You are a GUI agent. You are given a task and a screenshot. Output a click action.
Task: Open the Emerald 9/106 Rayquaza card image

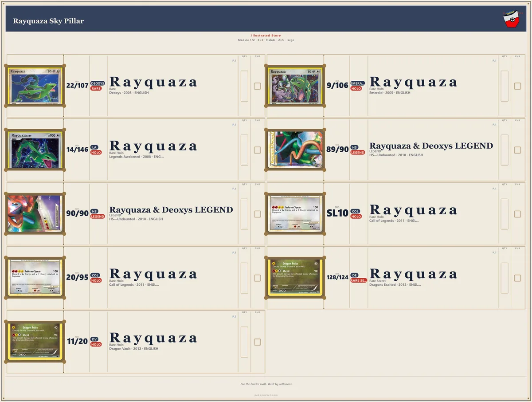[x=295, y=86]
